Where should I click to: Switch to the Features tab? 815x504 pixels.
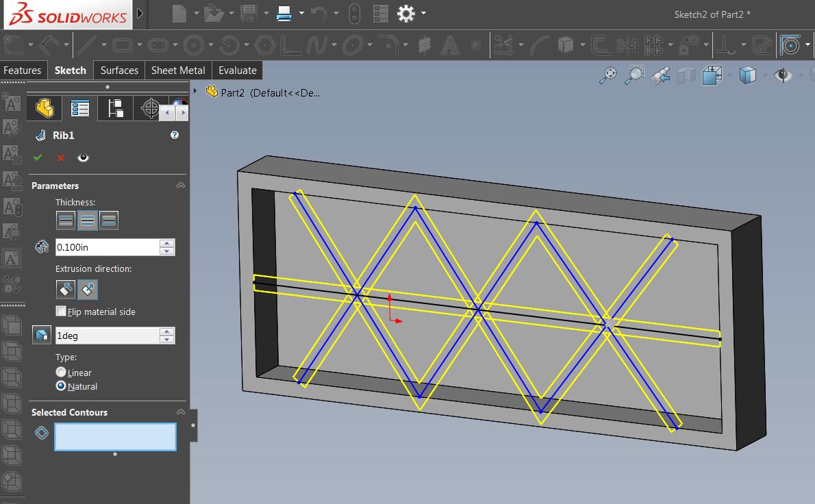[x=23, y=70]
